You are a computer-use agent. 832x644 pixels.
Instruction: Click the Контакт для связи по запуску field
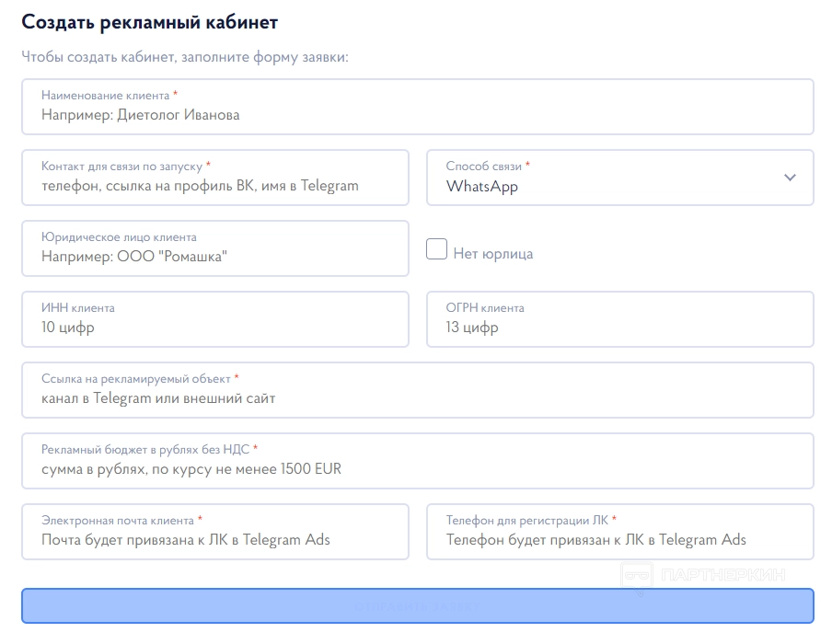pos(214,186)
